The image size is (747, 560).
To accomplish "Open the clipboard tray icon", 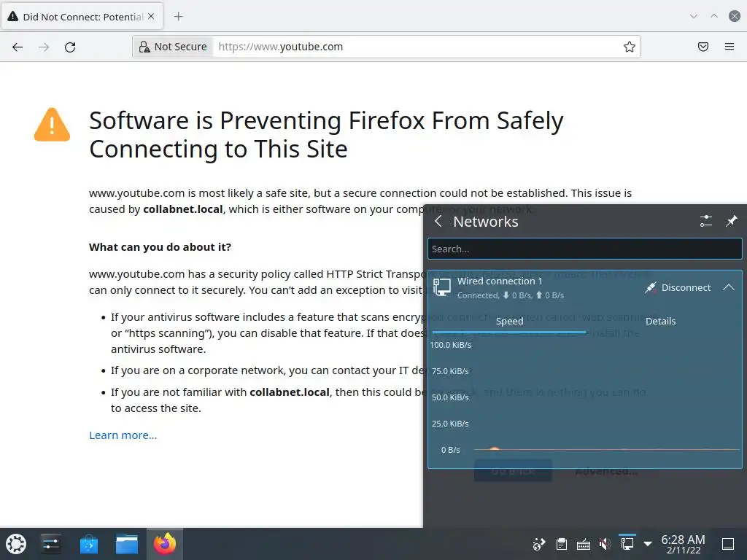I will click(562, 544).
